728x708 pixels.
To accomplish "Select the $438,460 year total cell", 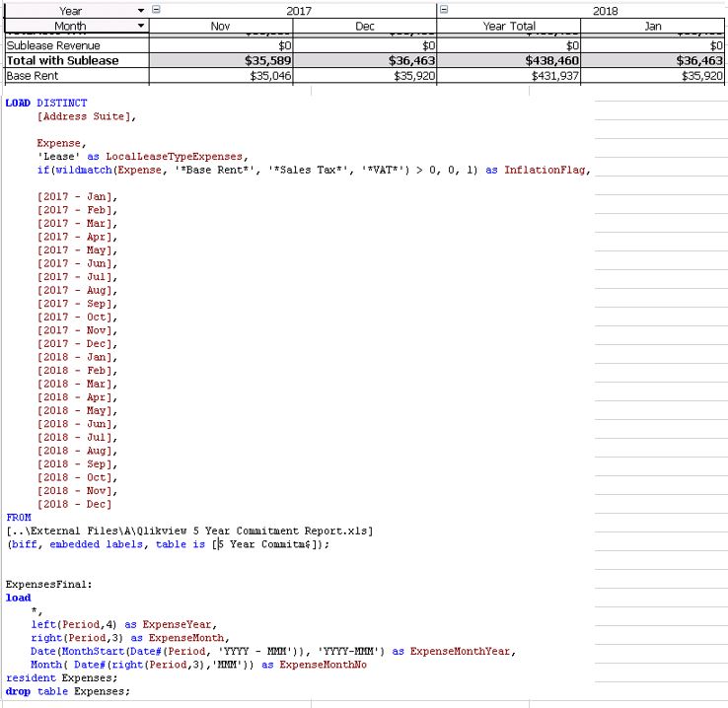I will point(509,61).
